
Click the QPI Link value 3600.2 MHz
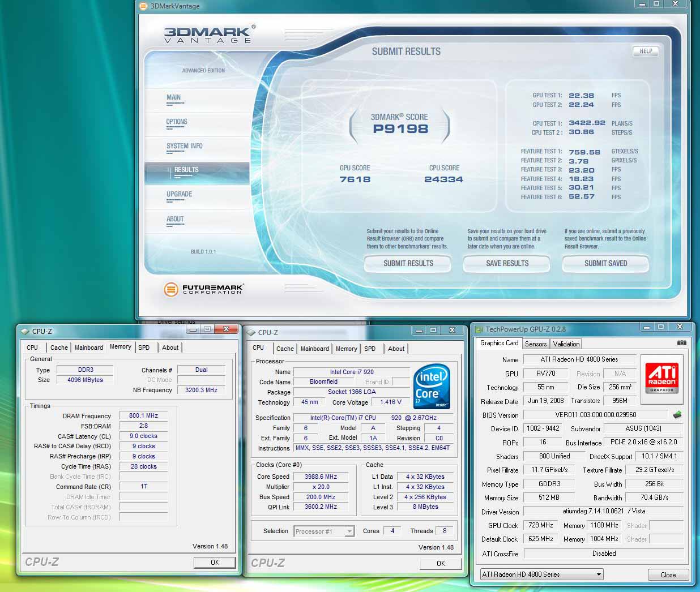[x=321, y=508]
